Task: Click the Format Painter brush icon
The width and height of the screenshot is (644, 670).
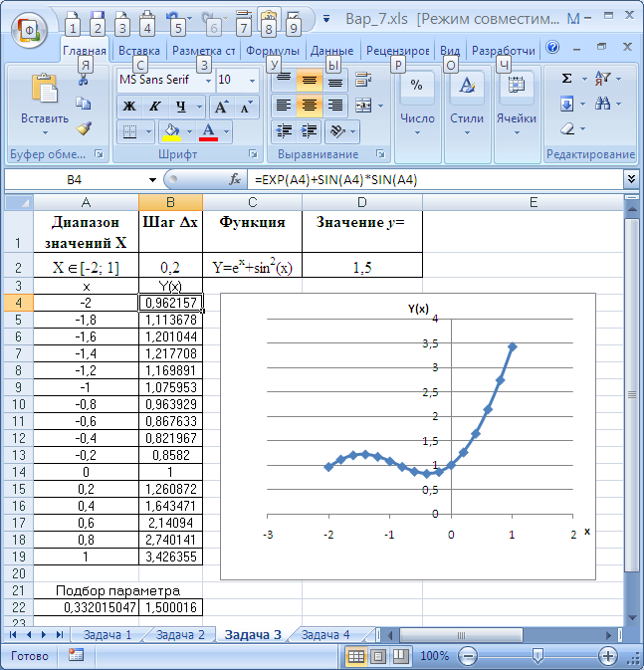Action: point(83,127)
